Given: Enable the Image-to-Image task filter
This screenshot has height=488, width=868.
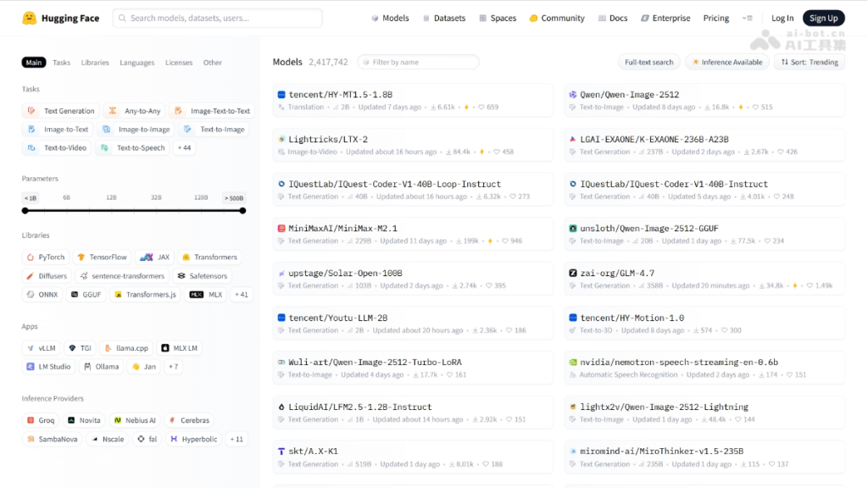Looking at the screenshot, I should 136,130.
